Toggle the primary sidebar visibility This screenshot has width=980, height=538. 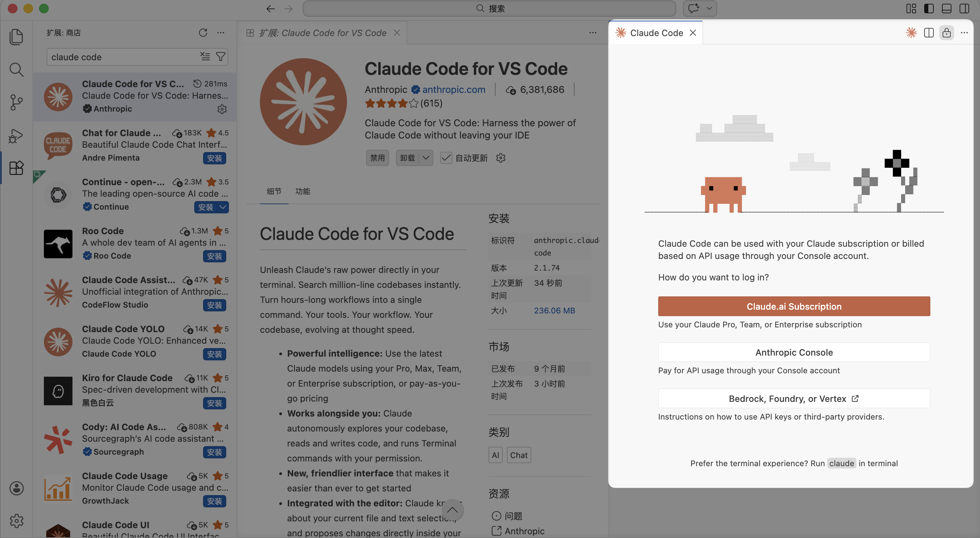tap(929, 9)
